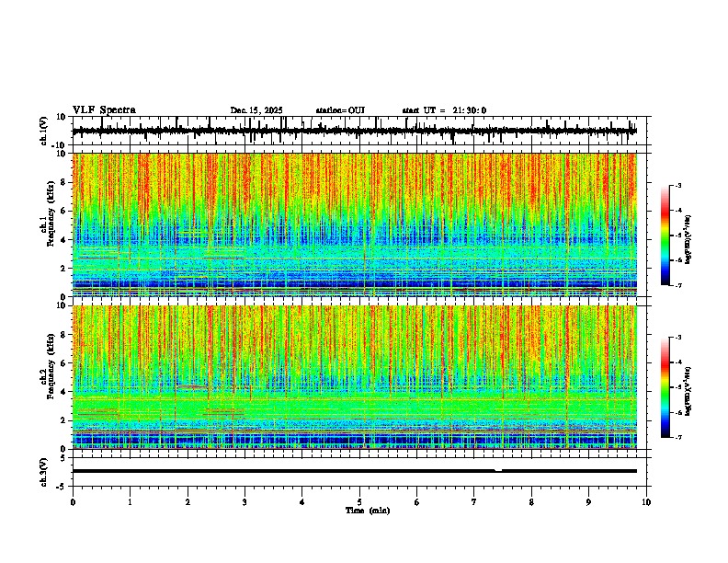
Task: Click the "station=OUI" label
Action: 340,110
